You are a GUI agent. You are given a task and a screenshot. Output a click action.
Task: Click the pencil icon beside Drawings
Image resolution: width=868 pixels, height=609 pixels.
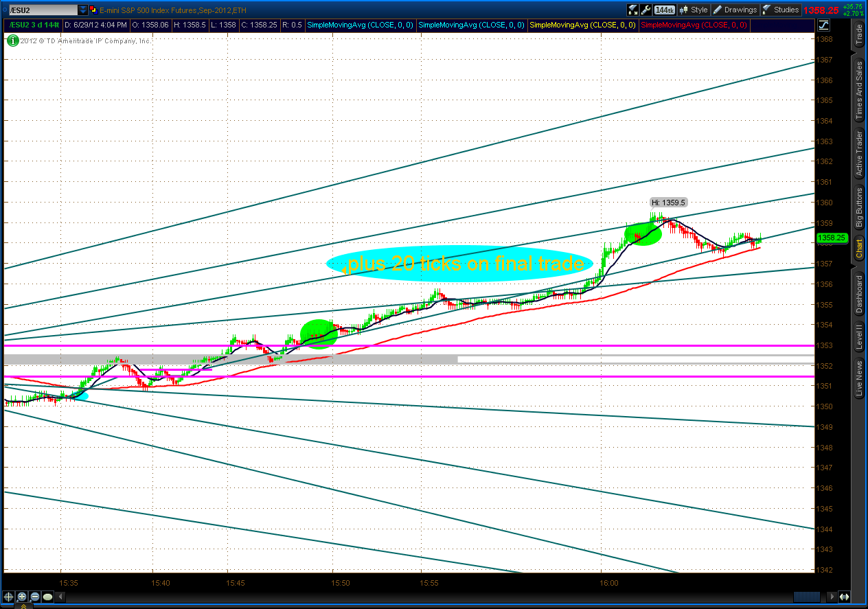tap(717, 10)
